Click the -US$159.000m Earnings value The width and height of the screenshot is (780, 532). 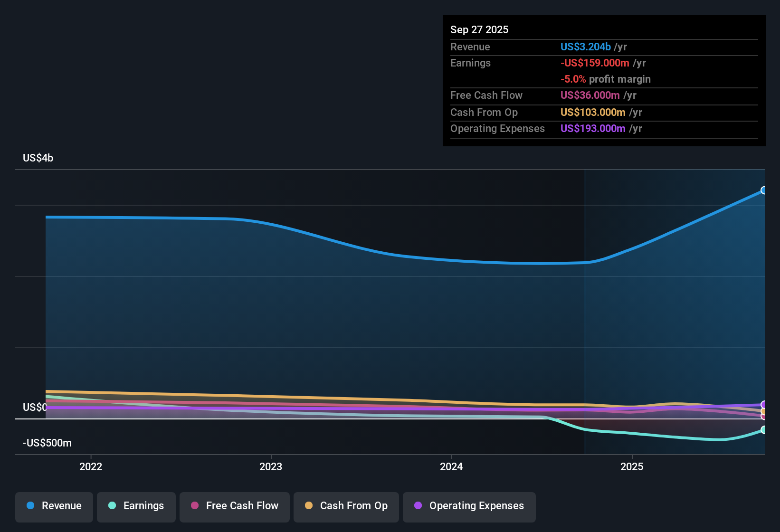click(595, 63)
